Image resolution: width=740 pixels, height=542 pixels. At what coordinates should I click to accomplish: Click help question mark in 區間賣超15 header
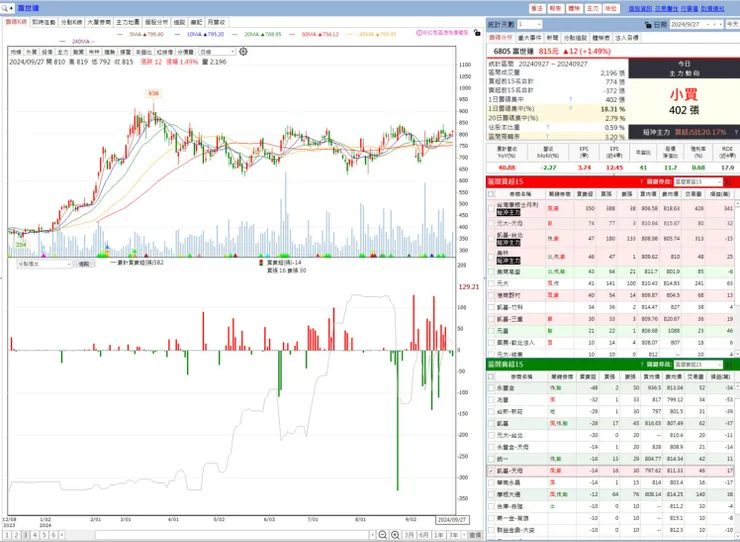[641, 364]
